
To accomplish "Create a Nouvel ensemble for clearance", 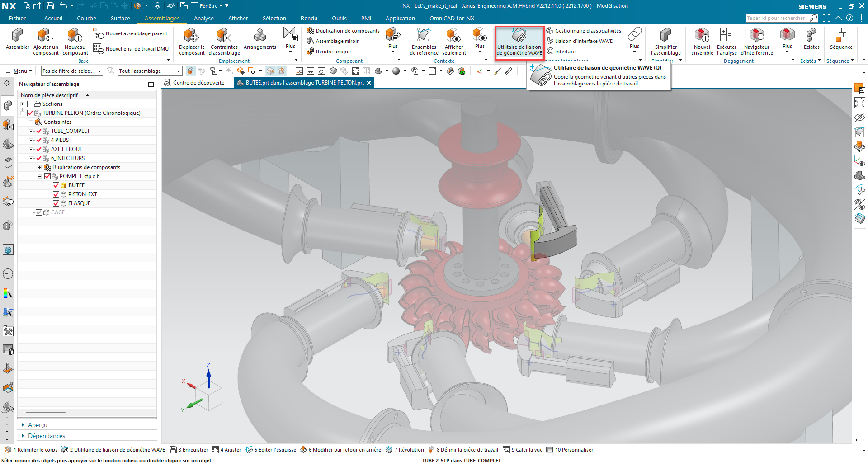I will pos(702,41).
